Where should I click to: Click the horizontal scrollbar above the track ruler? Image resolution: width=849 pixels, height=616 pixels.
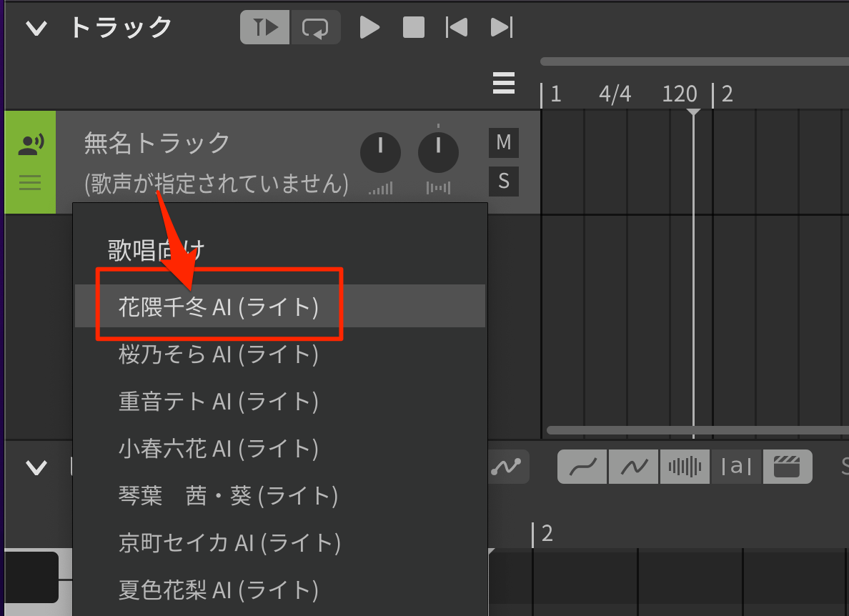tap(695, 61)
